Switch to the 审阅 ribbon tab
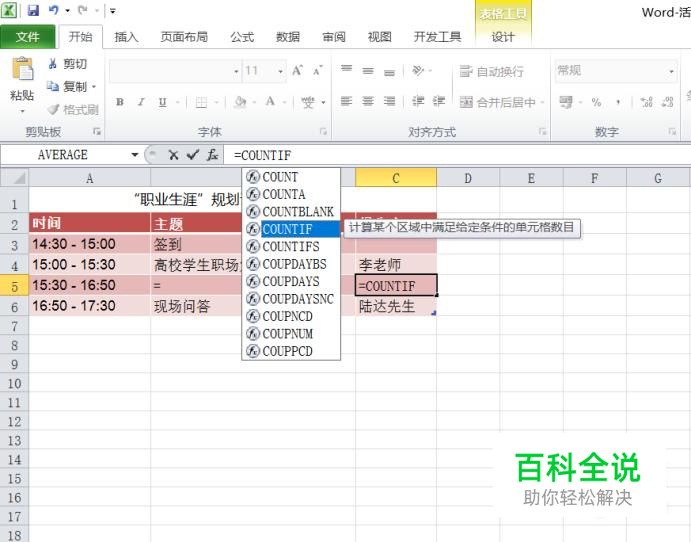The width and height of the screenshot is (691, 542). pos(334,37)
